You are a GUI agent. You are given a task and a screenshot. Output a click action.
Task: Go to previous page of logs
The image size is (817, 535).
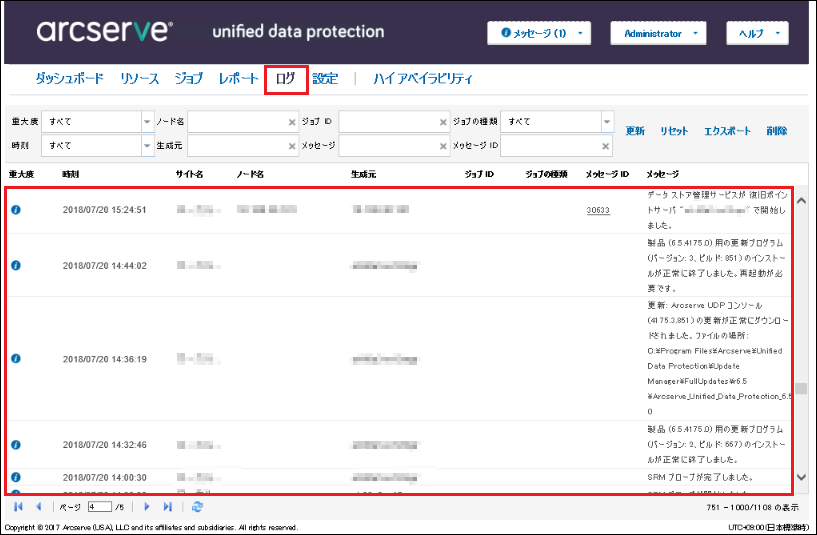[39, 506]
